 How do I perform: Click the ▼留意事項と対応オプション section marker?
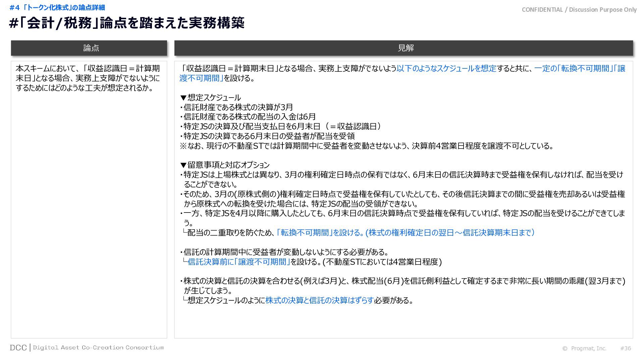point(225,165)
